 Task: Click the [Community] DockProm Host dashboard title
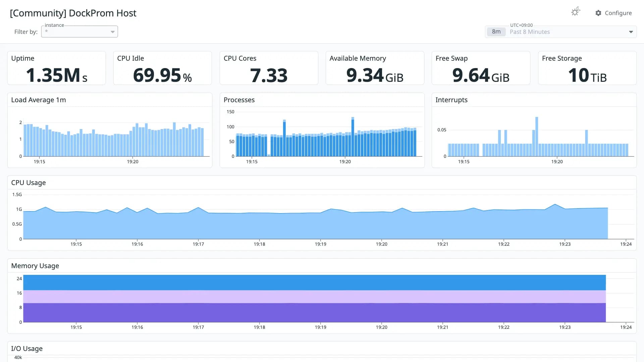pos(73,13)
